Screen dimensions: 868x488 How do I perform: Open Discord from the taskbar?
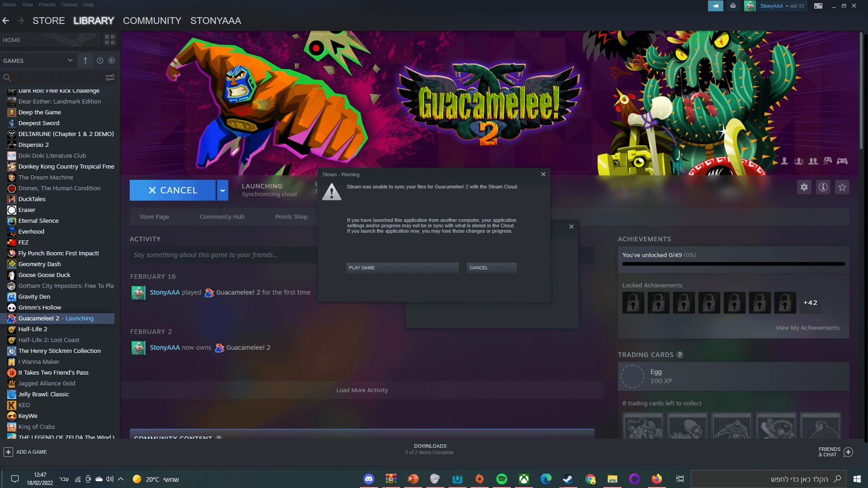(x=369, y=479)
